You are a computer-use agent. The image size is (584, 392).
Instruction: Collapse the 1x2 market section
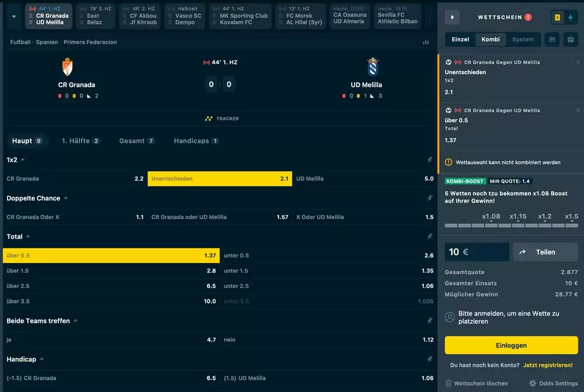pos(23,159)
